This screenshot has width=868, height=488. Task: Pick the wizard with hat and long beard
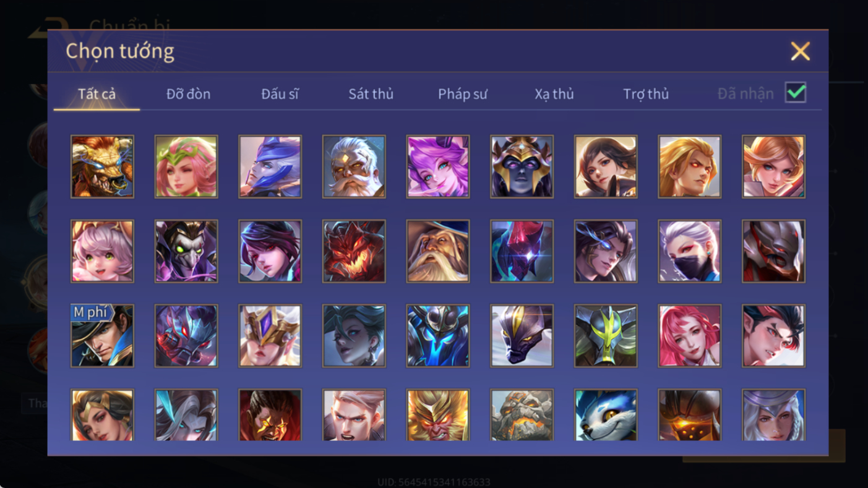click(438, 251)
